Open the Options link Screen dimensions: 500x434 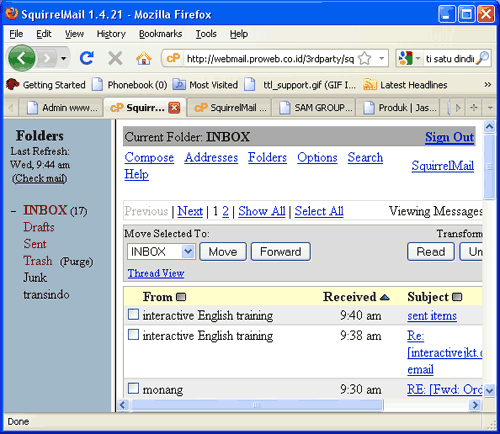(317, 157)
